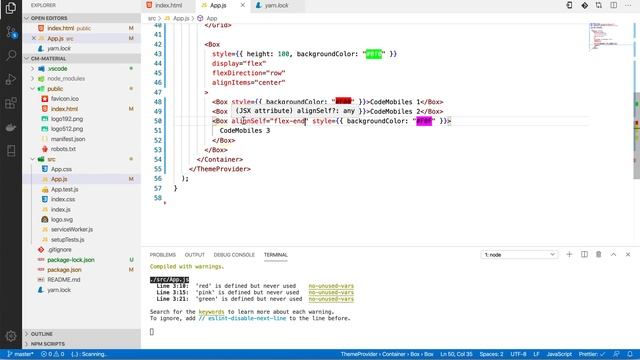Close the App.js editor tab

243,5
